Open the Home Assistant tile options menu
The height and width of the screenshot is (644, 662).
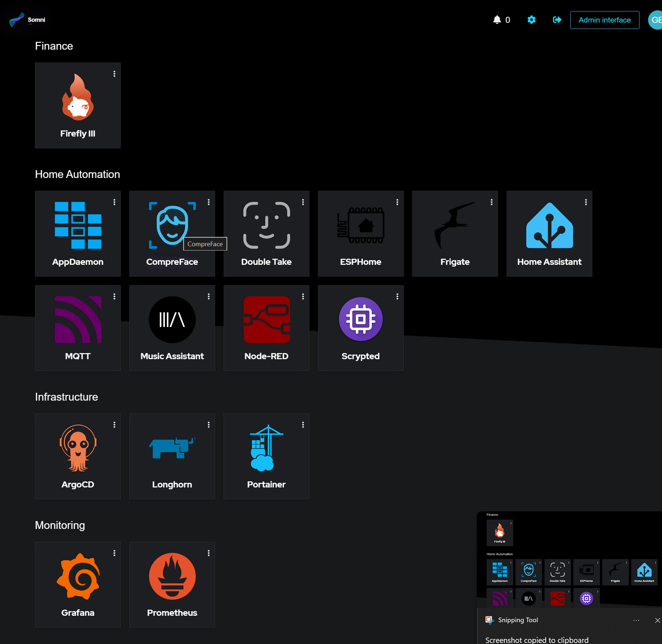pos(586,202)
